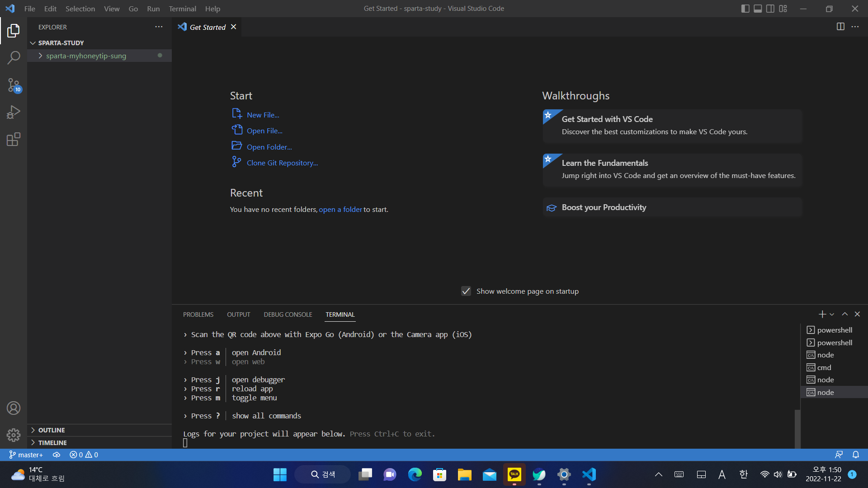Image resolution: width=868 pixels, height=488 pixels.
Task: Open the feedback icon in status bar
Action: pyautogui.click(x=839, y=455)
